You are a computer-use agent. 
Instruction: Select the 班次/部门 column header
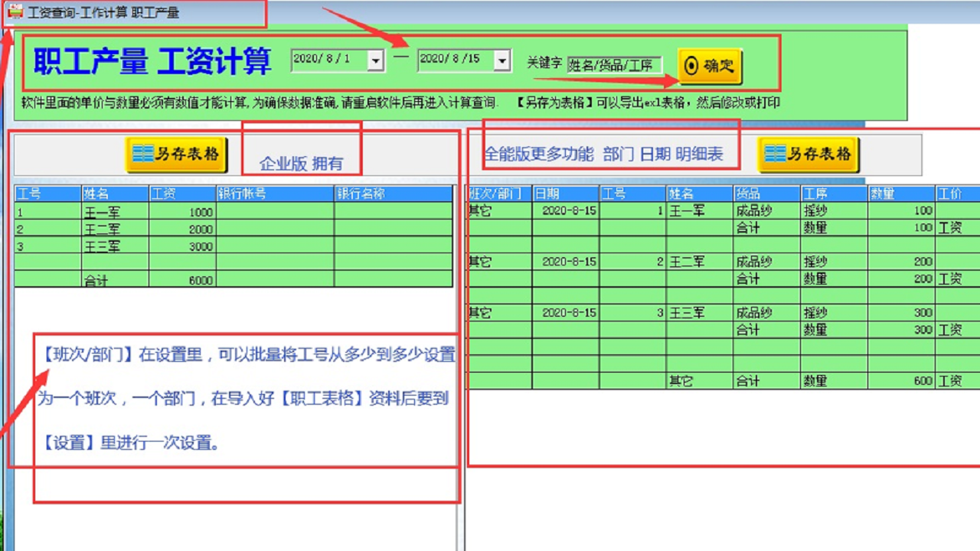496,194
